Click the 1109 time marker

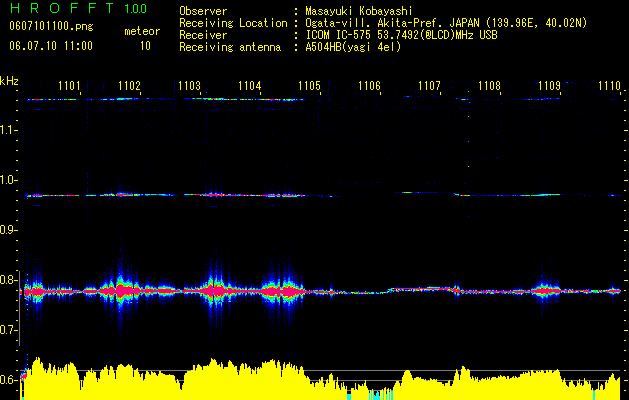click(x=549, y=86)
